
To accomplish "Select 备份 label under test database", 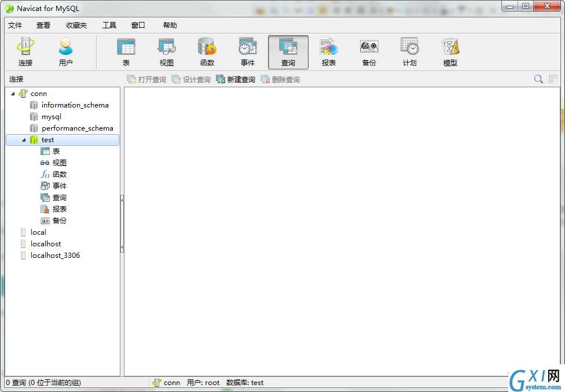I will pyautogui.click(x=60, y=221).
